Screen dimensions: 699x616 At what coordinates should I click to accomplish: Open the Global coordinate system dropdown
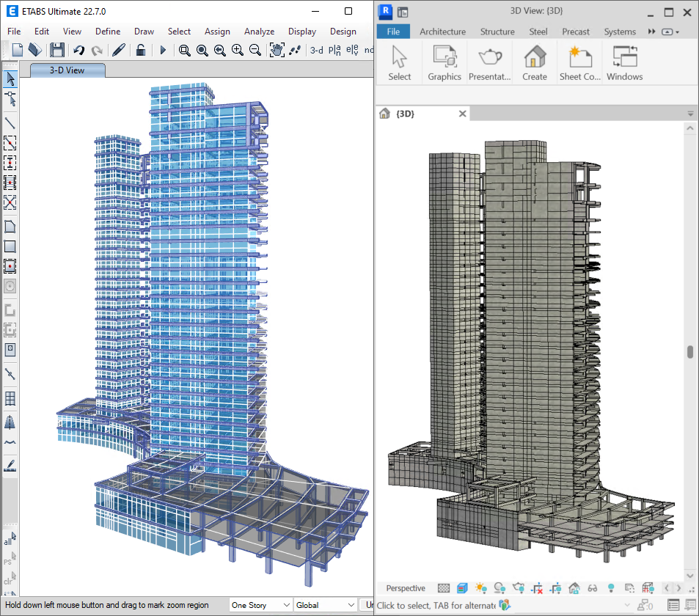pos(324,604)
